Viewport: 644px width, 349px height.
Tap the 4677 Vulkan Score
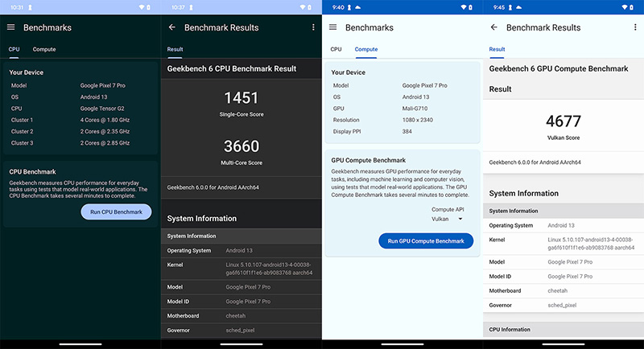563,125
